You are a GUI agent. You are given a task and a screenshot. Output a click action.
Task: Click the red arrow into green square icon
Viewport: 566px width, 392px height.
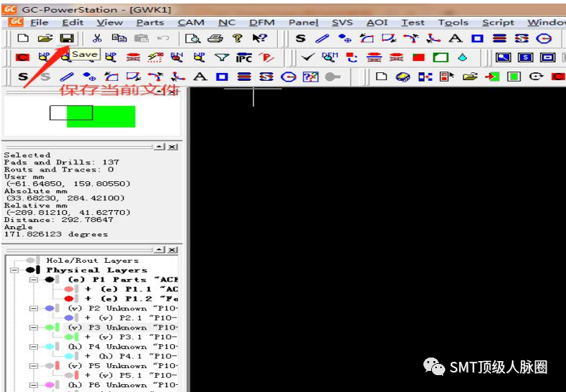(x=492, y=77)
